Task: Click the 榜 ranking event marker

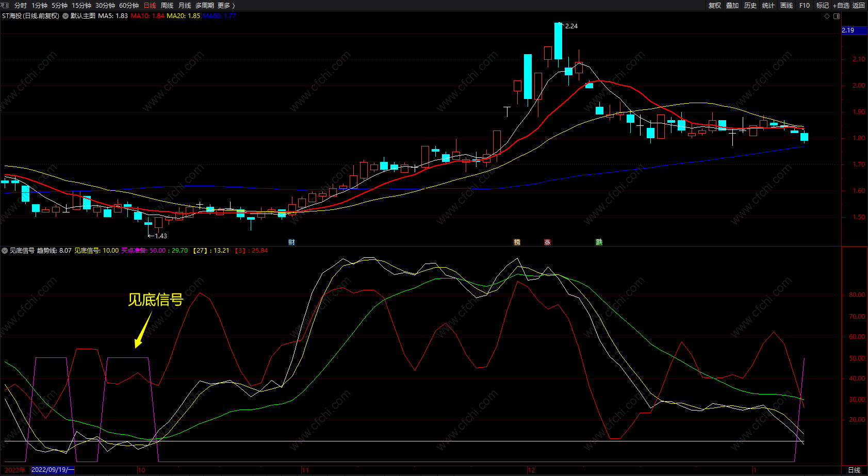Action: (x=517, y=242)
